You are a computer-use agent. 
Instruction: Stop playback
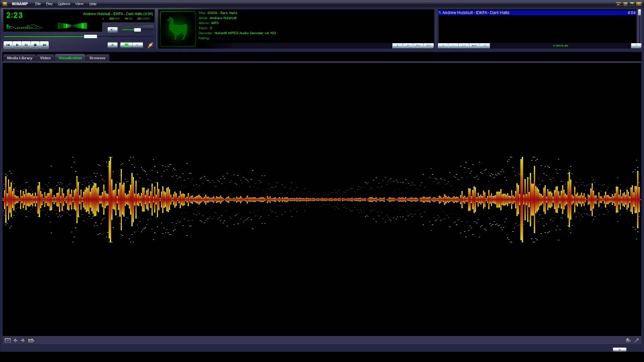click(35, 45)
